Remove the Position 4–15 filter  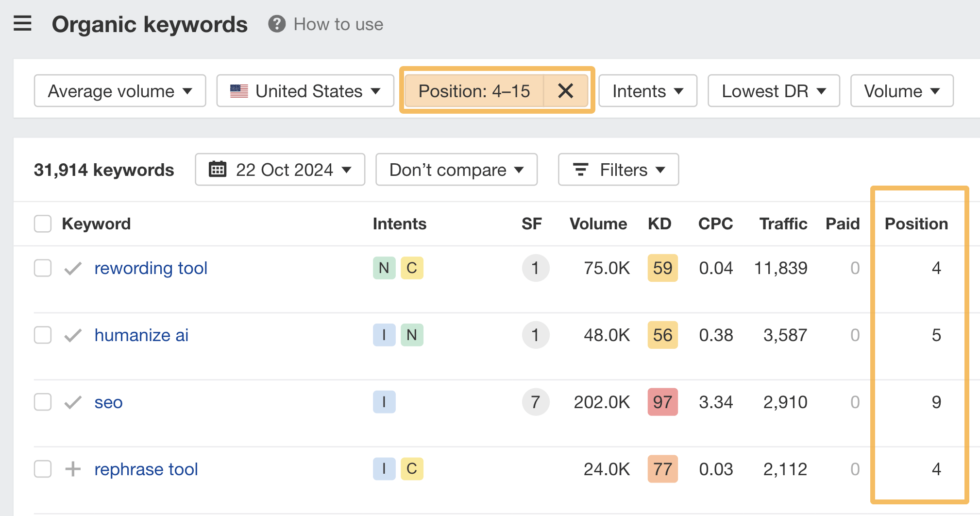pos(566,91)
